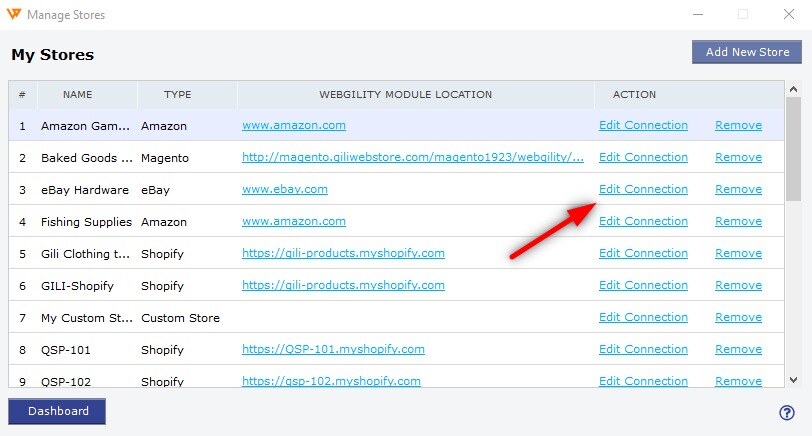The image size is (812, 436).
Task: Select the 'Gili Clothing t...' store name
Action: 85,254
